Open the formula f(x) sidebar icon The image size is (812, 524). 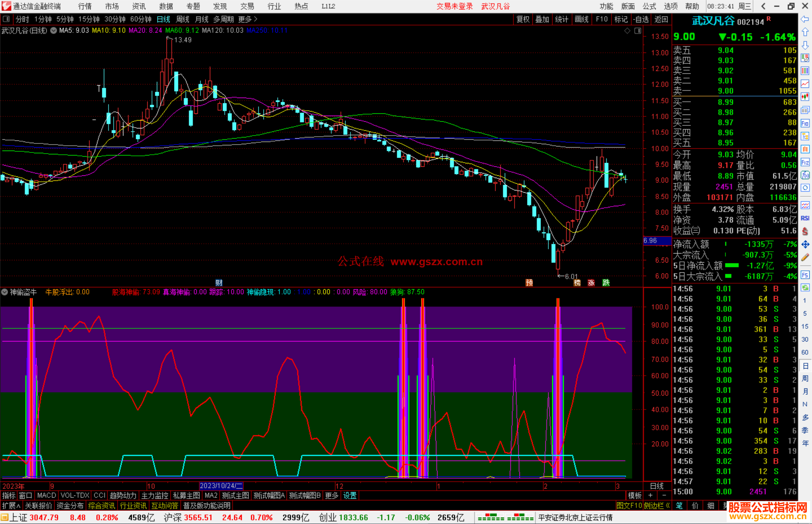(805, 175)
